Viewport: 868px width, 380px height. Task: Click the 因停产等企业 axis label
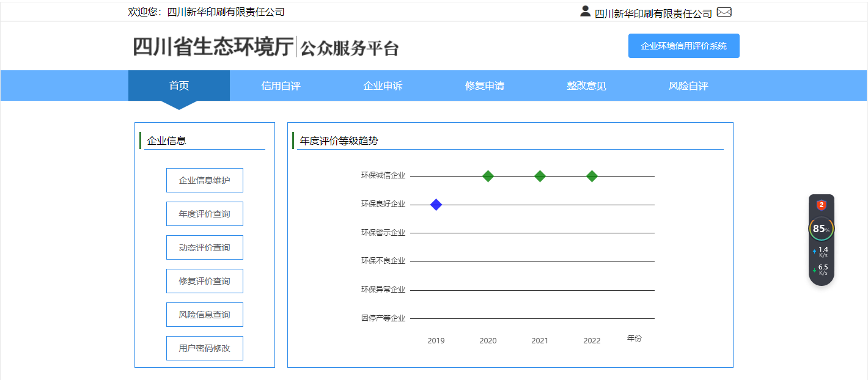(x=383, y=318)
